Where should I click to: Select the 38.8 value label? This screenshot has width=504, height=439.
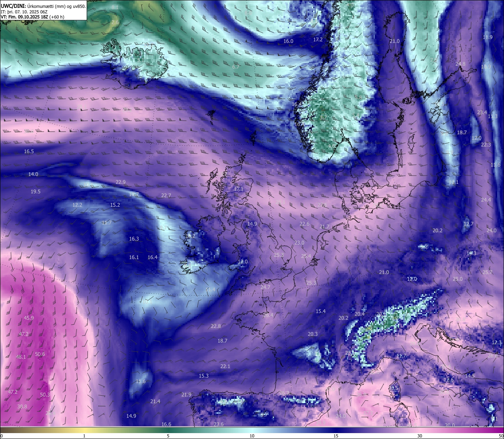tap(22, 407)
